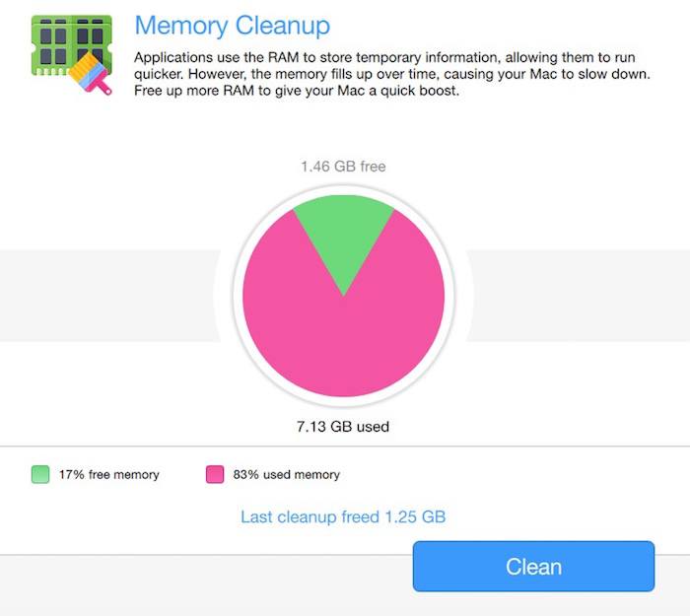Image resolution: width=690 pixels, height=616 pixels.
Task: Select the pink used memory legend swatch
Action: tap(215, 475)
